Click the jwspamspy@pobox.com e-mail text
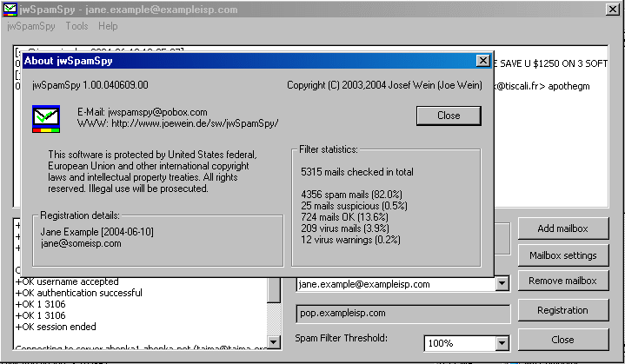This screenshot has height=364, width=625. pyautogui.click(x=158, y=112)
